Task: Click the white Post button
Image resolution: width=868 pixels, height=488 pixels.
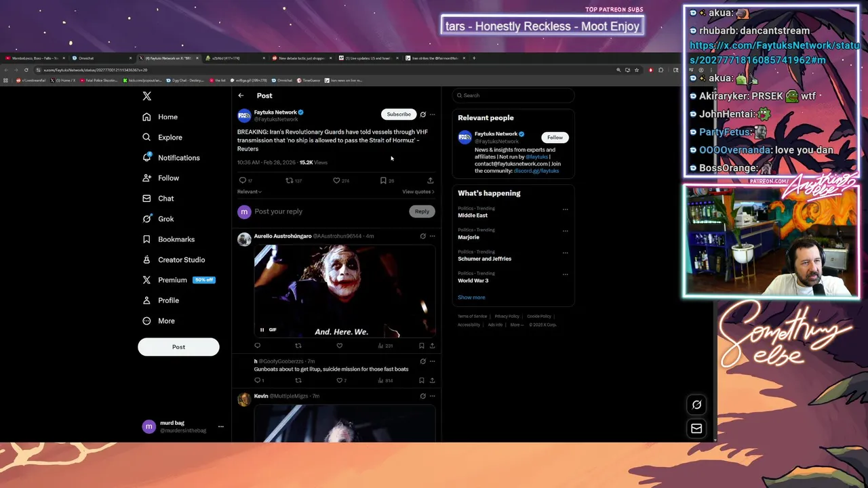Action: [x=178, y=346]
